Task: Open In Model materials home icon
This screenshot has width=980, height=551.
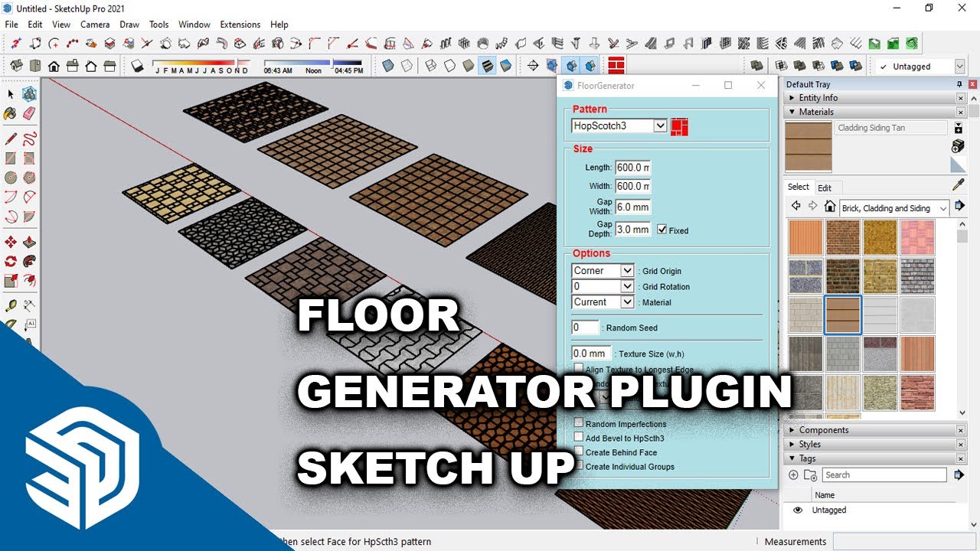Action: pos(830,207)
